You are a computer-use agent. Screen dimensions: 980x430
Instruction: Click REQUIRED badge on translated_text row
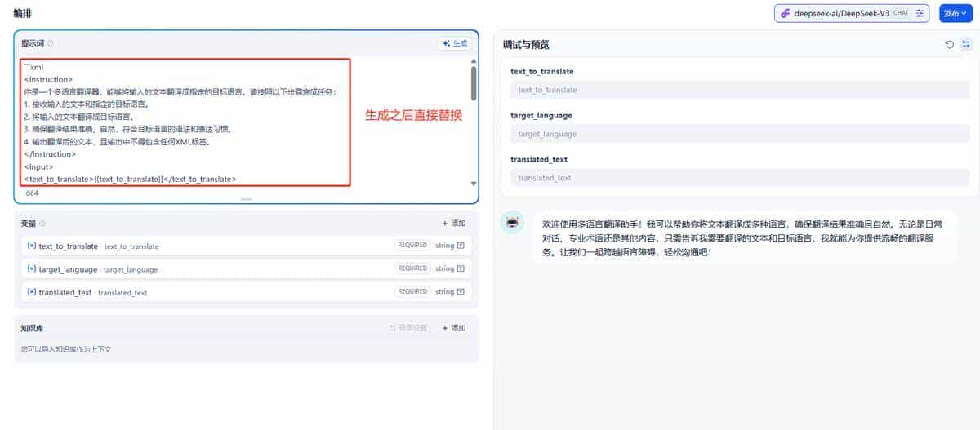point(412,291)
